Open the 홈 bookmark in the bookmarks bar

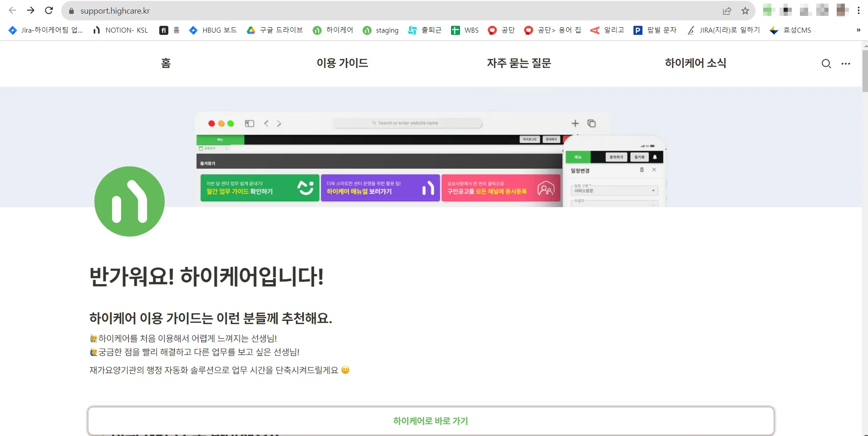click(x=170, y=30)
